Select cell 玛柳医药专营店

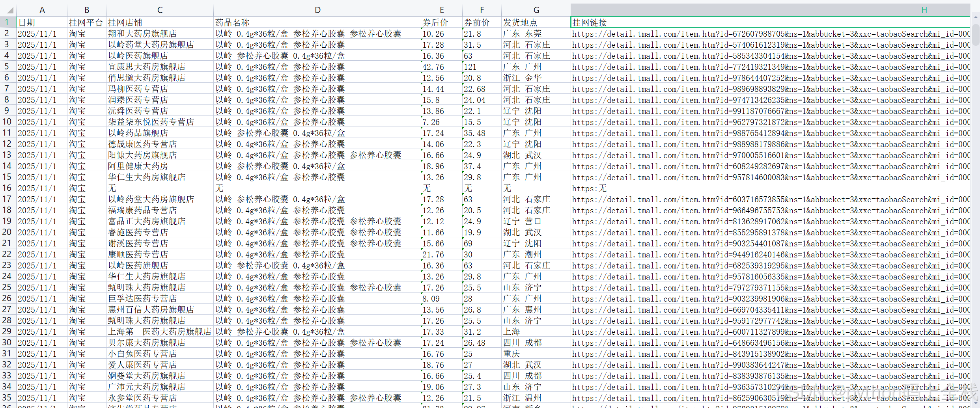point(160,89)
